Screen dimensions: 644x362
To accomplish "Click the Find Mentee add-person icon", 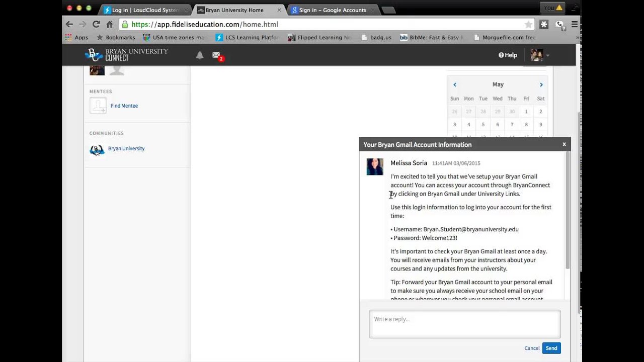I will coord(98,106).
